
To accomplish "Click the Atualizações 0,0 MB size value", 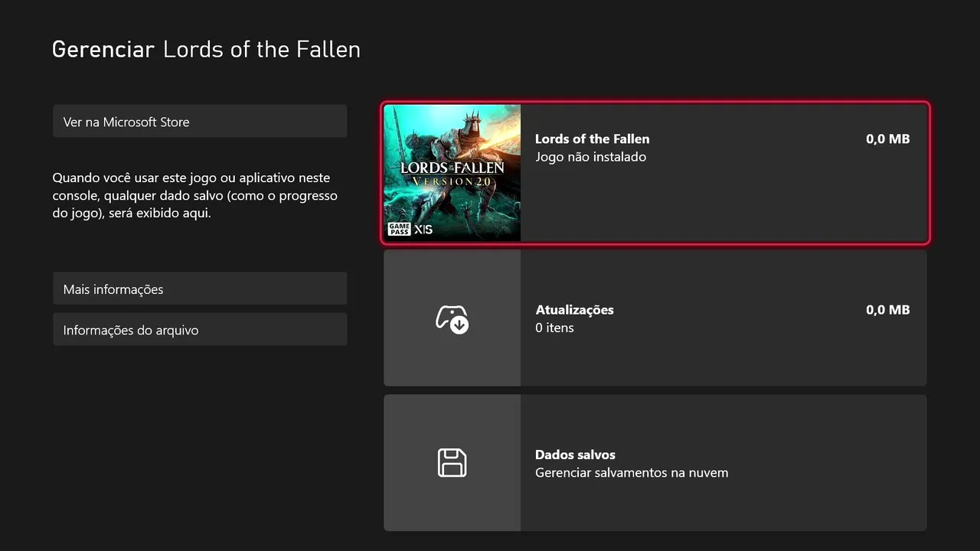I will click(888, 310).
